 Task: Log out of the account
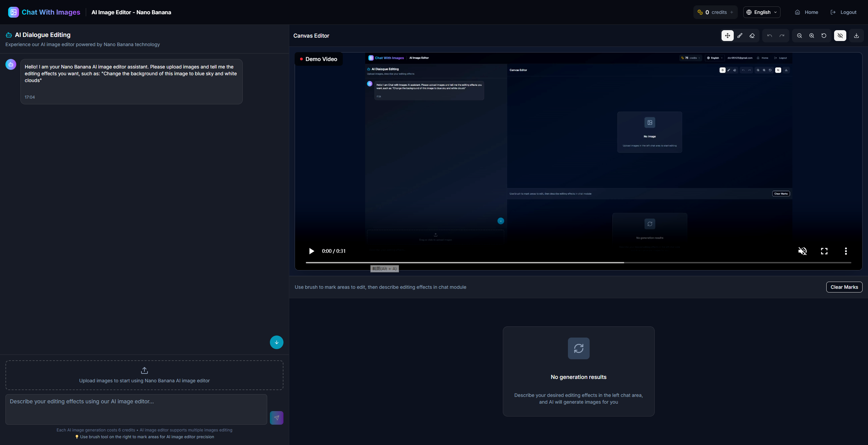(844, 12)
